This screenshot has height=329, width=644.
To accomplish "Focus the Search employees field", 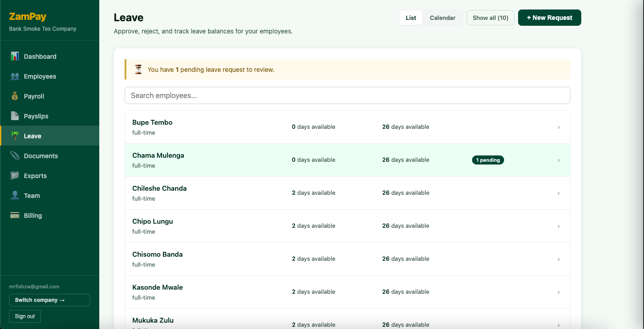I will pyautogui.click(x=347, y=95).
